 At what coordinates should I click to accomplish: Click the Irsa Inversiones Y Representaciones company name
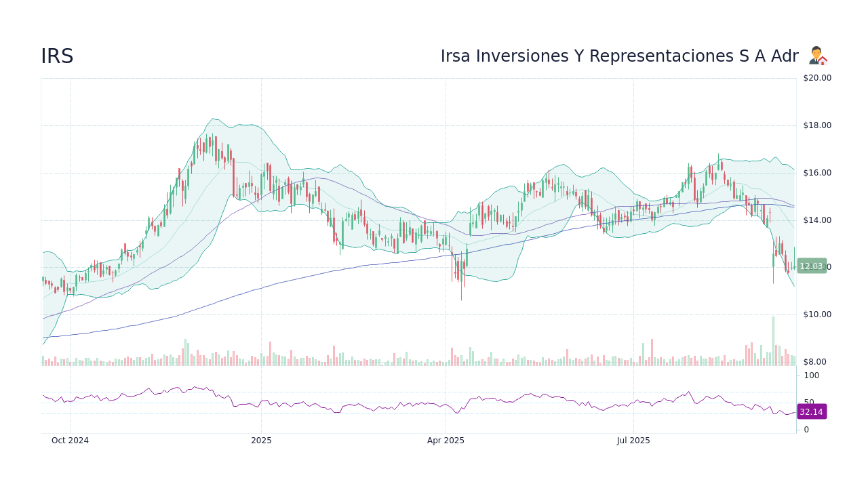(x=619, y=56)
